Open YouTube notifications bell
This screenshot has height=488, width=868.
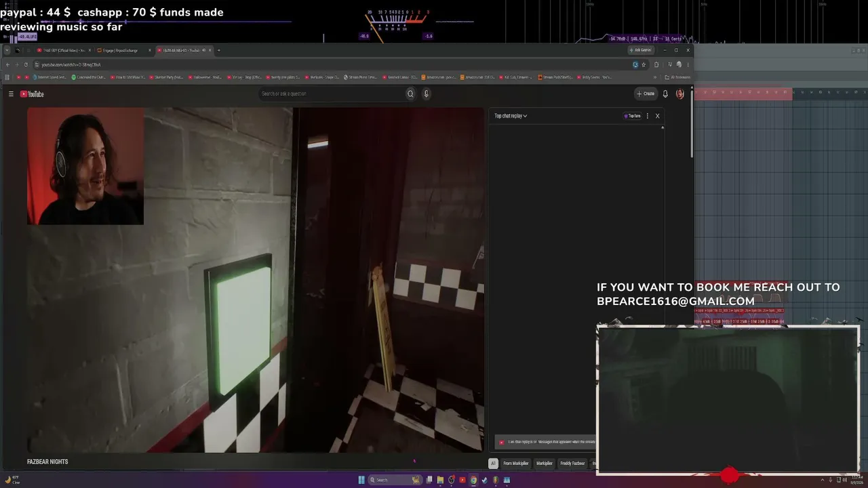coord(665,94)
